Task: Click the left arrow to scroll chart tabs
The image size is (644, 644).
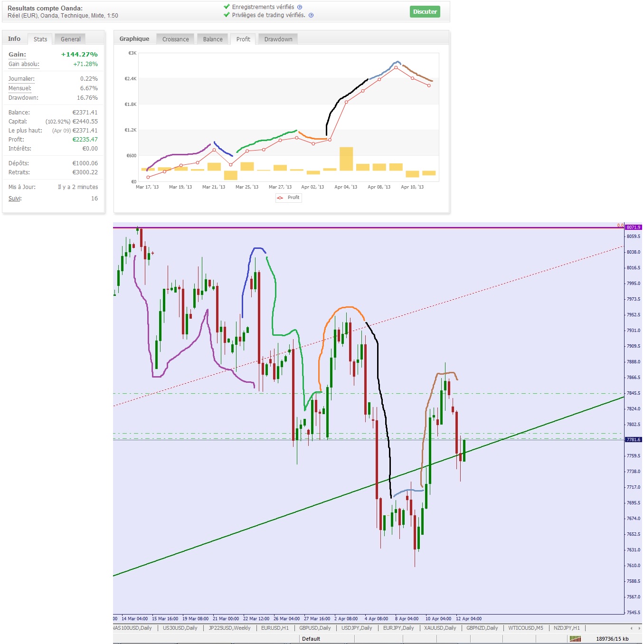Action: [631, 628]
